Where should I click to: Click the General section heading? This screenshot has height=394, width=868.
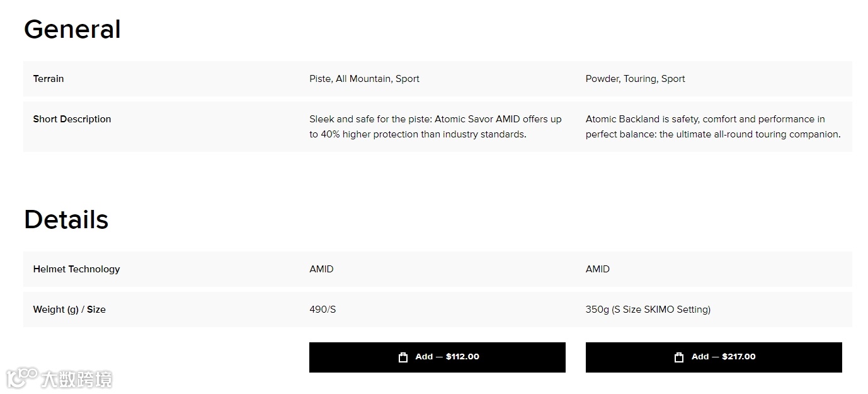pos(72,30)
